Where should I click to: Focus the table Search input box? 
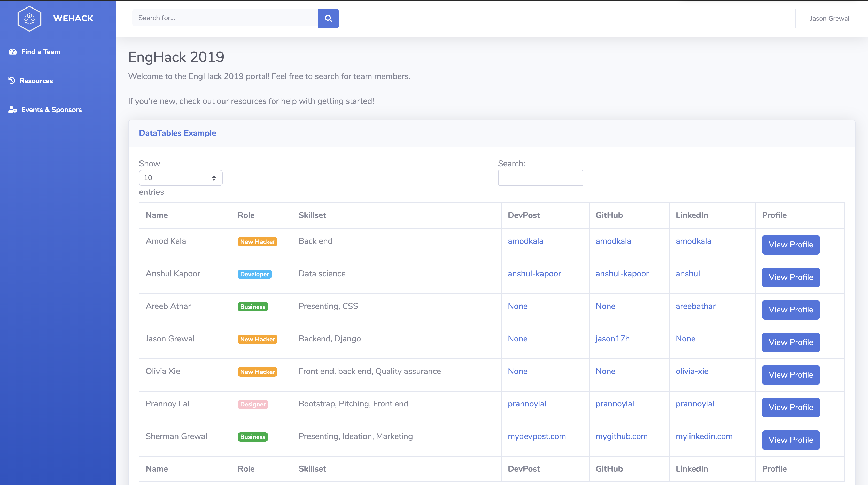point(540,178)
